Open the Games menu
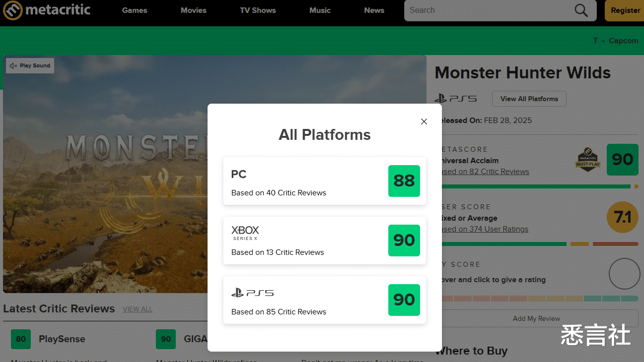Image resolution: width=644 pixels, height=362 pixels. 135,10
